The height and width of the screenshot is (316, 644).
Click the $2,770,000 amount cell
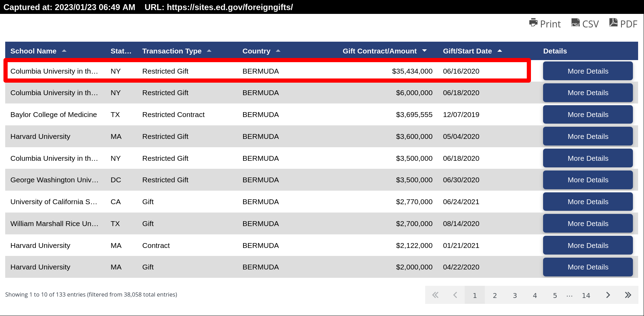click(x=414, y=202)
